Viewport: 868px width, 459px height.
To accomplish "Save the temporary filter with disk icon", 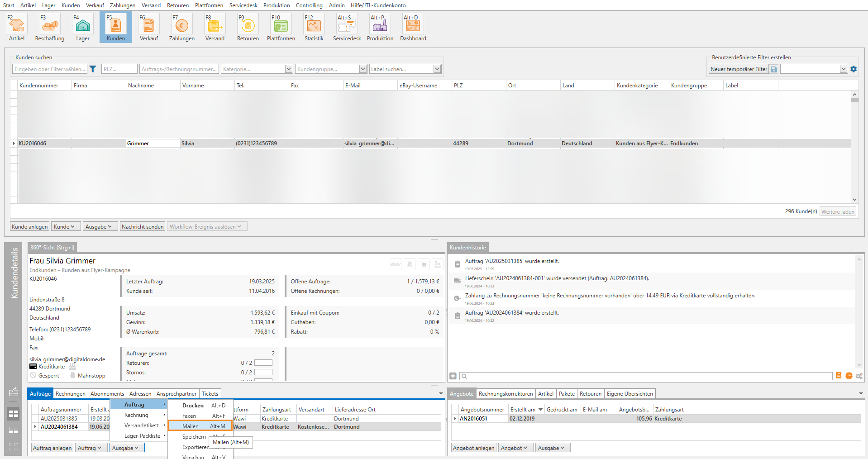I will (774, 69).
